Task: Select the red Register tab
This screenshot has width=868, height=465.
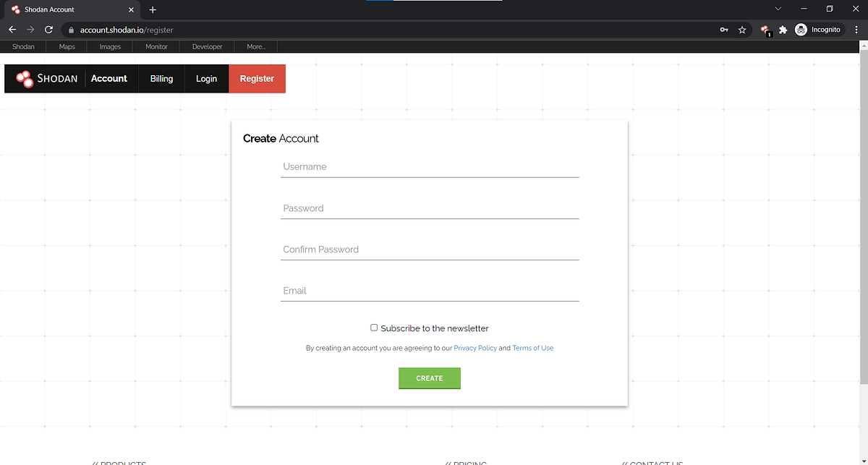Action: 257,79
